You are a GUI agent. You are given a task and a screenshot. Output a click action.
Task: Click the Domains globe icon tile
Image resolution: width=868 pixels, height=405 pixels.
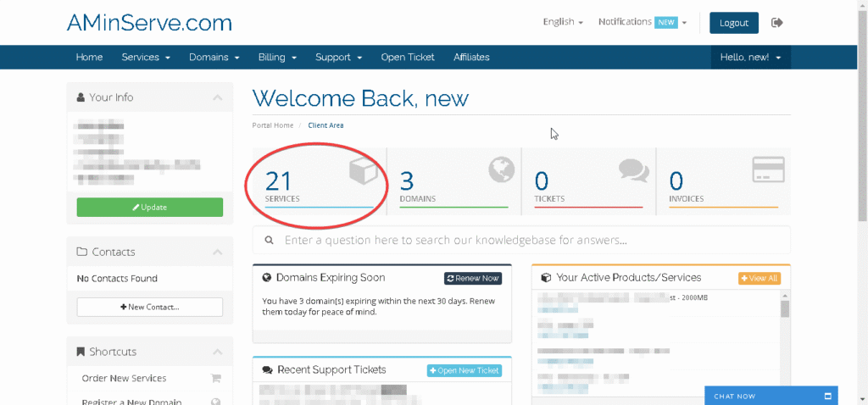pyautogui.click(x=501, y=170)
